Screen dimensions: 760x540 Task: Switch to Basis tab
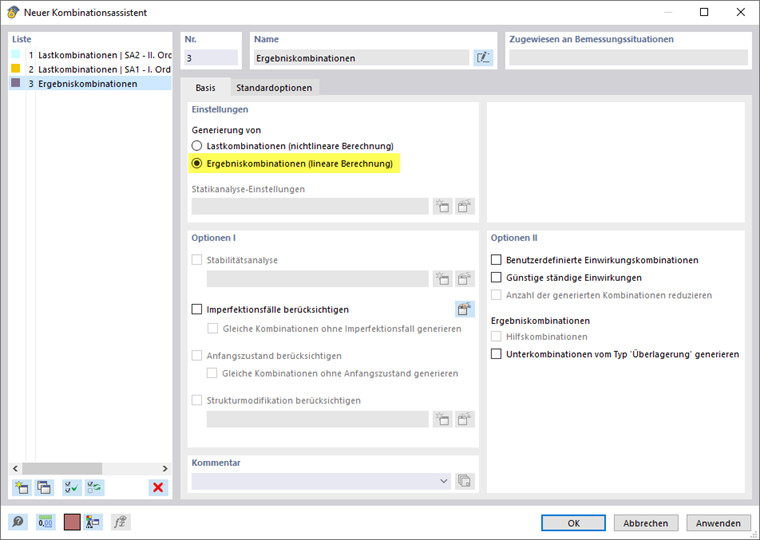click(x=206, y=88)
